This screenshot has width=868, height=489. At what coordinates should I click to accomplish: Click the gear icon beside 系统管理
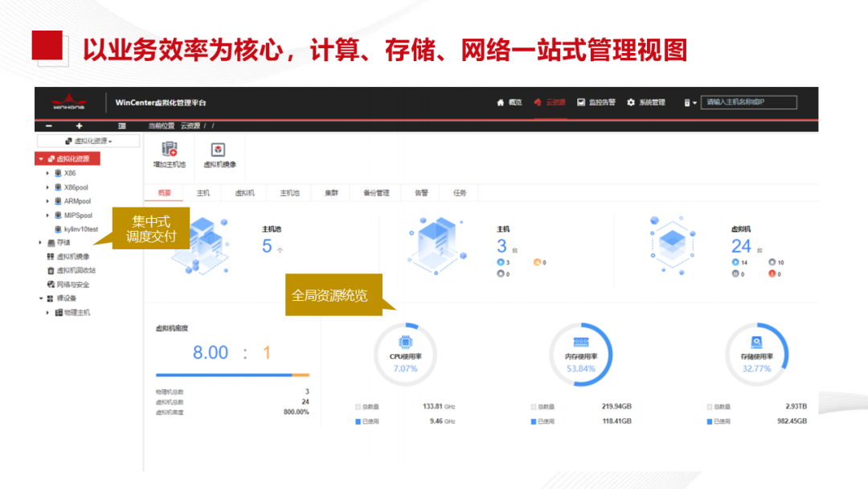click(631, 102)
